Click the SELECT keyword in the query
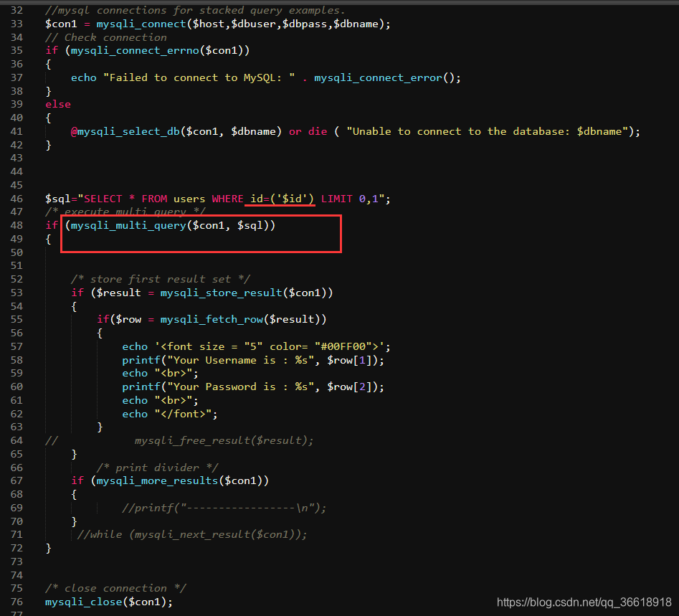Viewport: 679px width, 616px height. tap(103, 199)
